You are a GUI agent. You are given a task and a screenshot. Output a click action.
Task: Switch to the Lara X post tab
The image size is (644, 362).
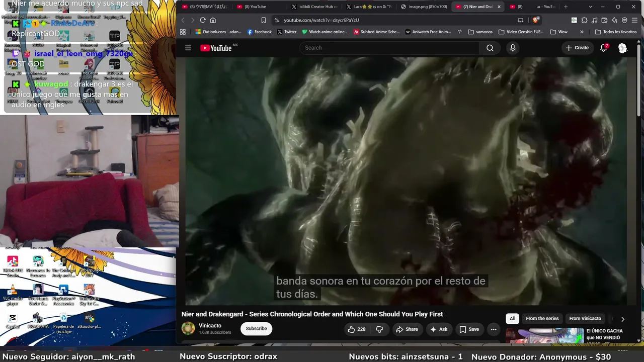click(x=369, y=7)
